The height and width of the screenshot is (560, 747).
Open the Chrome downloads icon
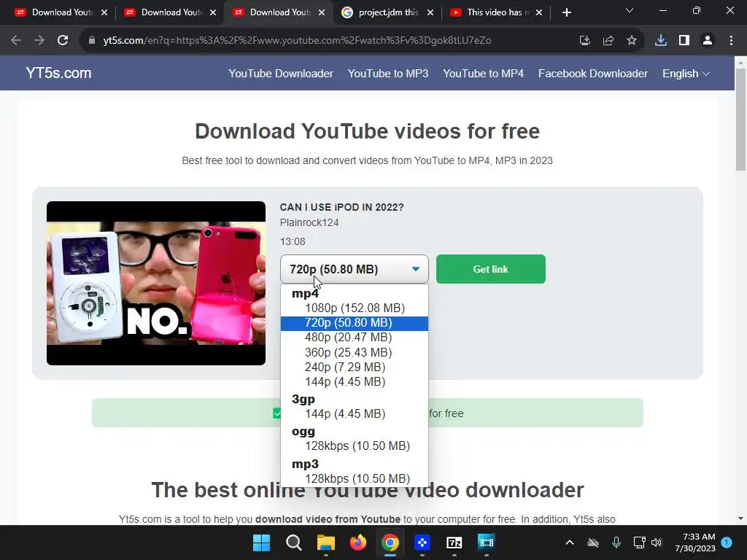[660, 41]
